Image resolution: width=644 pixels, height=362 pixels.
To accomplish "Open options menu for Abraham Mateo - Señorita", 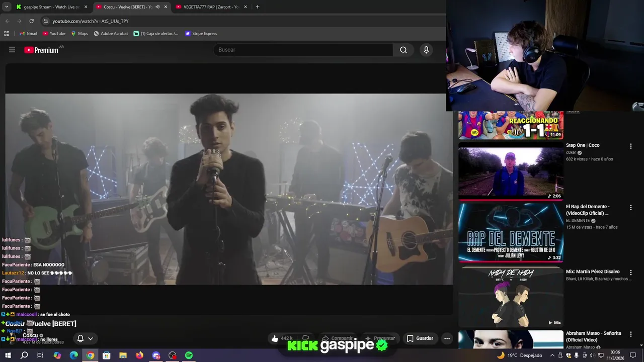I will 630,334.
